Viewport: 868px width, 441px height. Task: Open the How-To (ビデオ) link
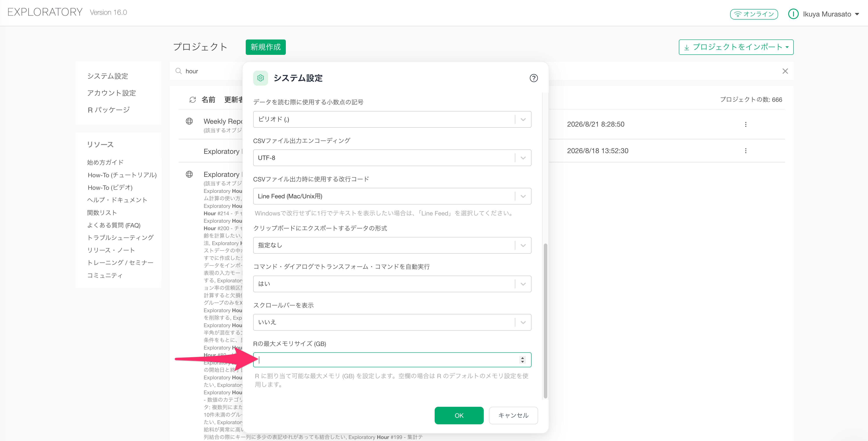click(110, 187)
